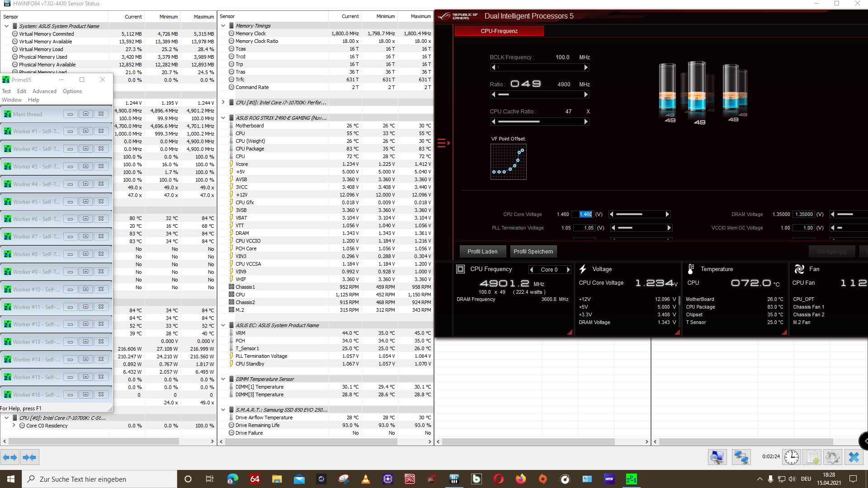Image resolution: width=868 pixels, height=488 pixels.
Task: Increase BCLK Frequency with right arrow
Action: click(x=586, y=67)
